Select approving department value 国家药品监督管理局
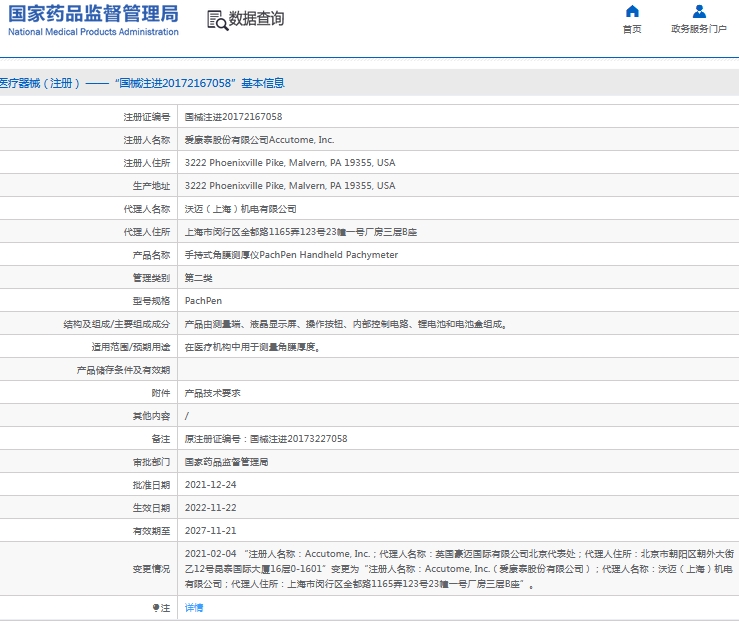This screenshot has width=739, height=624. click(226, 462)
